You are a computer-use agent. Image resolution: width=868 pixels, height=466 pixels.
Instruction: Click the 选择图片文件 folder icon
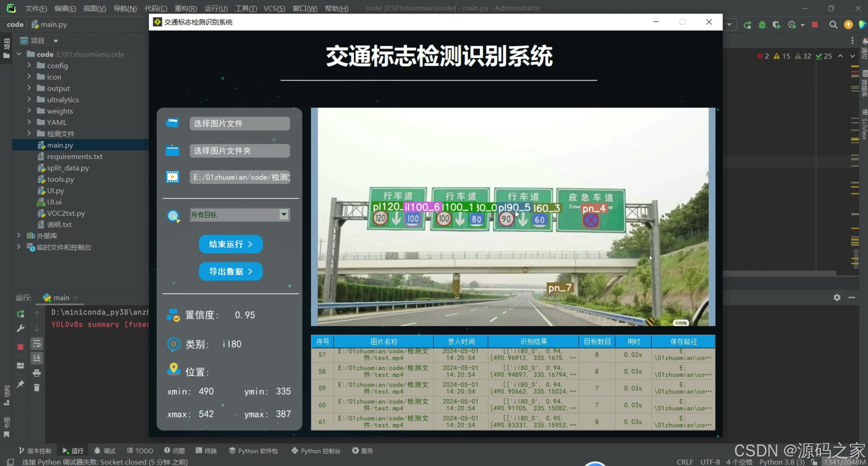click(172, 123)
